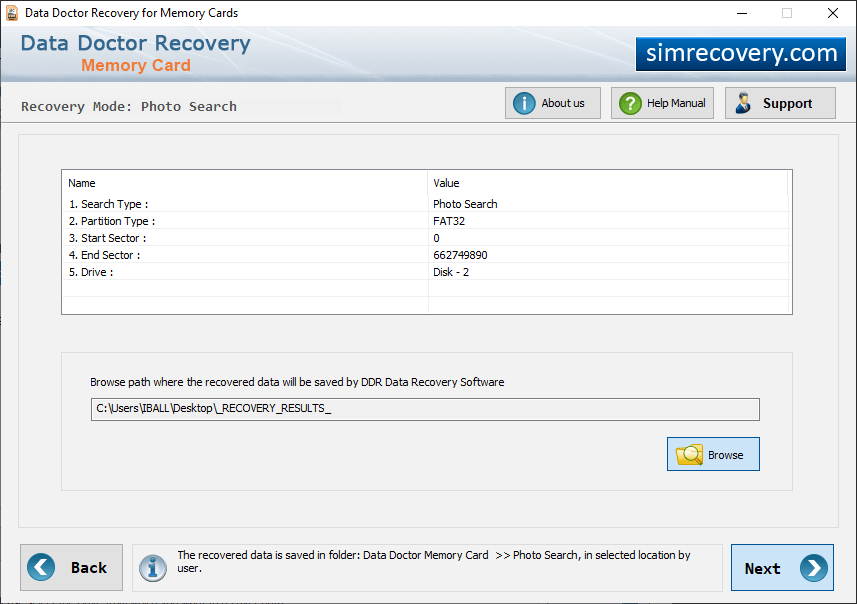Open the simrecovery.com banner link
Viewport: 857px width, 604px height.
[x=741, y=54]
